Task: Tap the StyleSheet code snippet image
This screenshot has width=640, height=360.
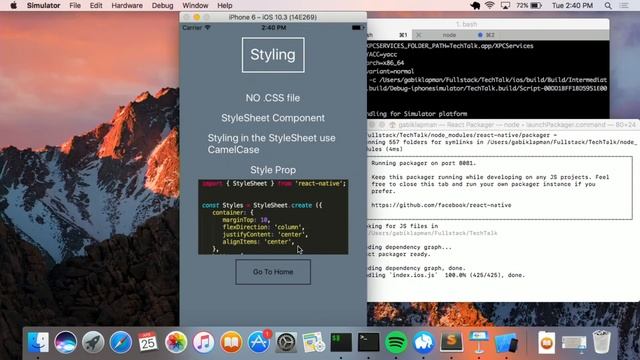Action: [x=273, y=217]
